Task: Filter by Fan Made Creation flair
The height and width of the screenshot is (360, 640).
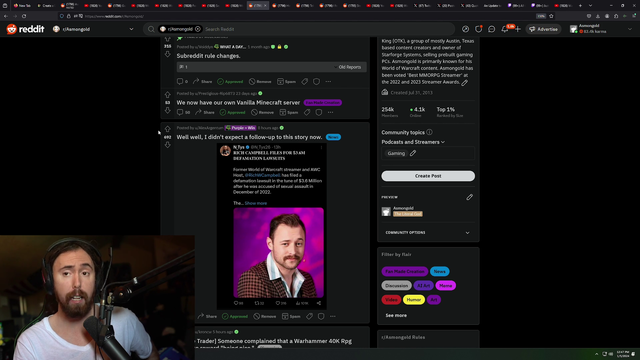Action: point(404,271)
